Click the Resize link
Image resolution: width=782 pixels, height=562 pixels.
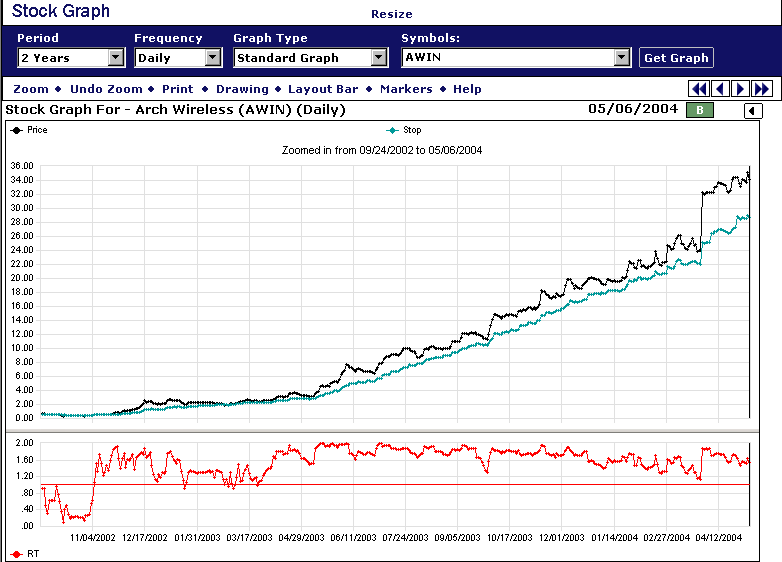(x=391, y=14)
